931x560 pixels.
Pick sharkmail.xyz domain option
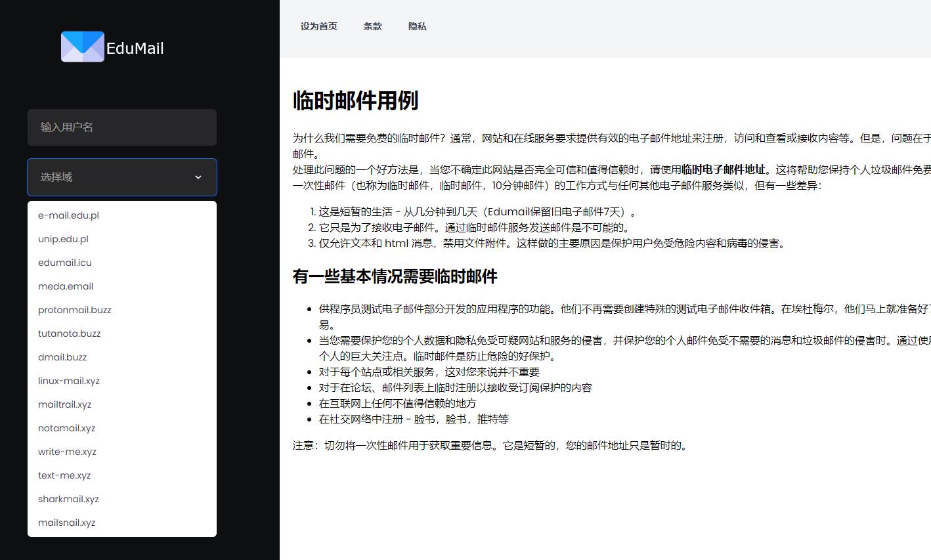click(x=68, y=499)
